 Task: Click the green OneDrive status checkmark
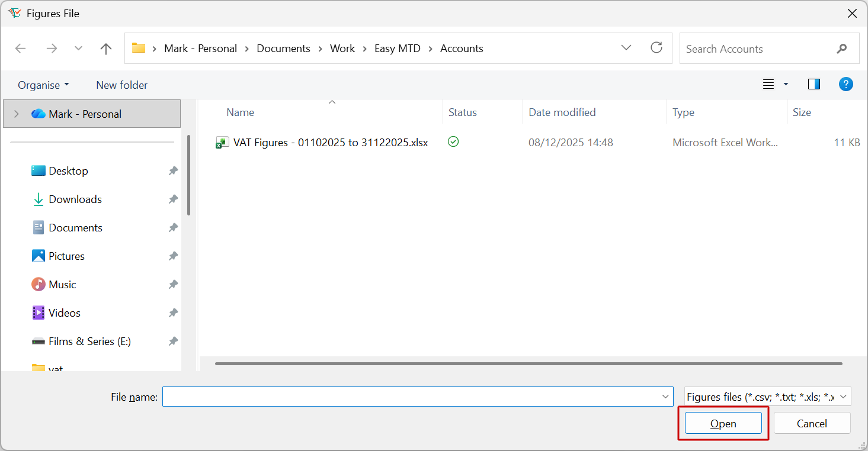click(453, 142)
